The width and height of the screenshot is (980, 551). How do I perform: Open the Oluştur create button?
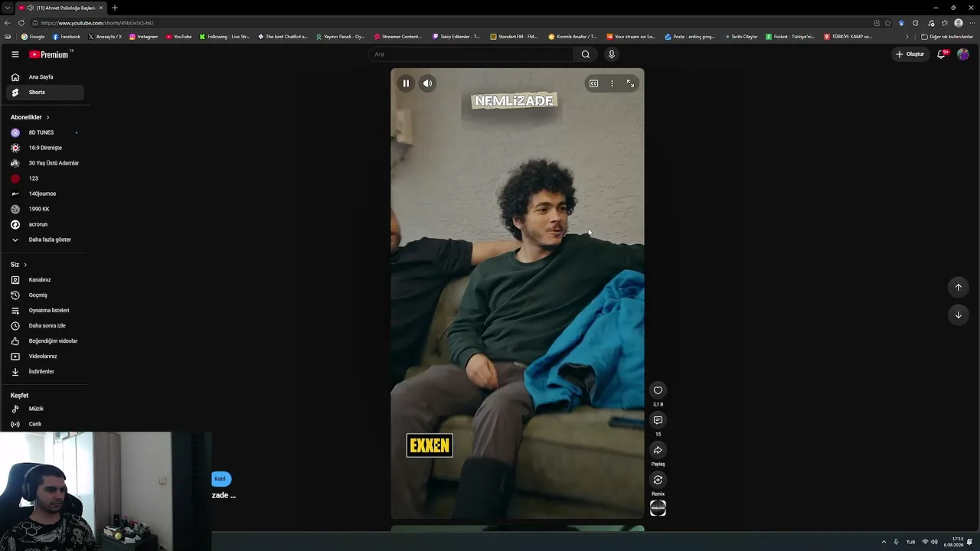910,54
